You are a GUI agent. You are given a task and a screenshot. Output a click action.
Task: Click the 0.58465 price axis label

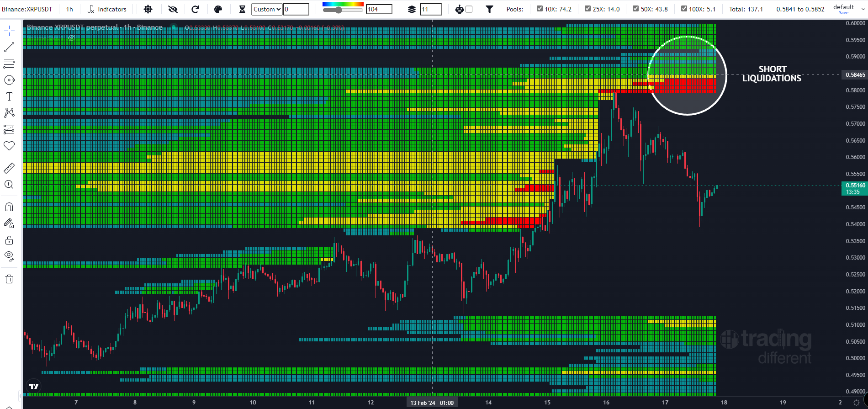click(854, 74)
